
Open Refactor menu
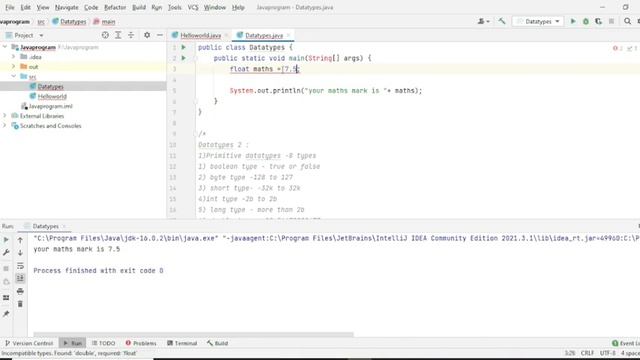coord(115,7)
